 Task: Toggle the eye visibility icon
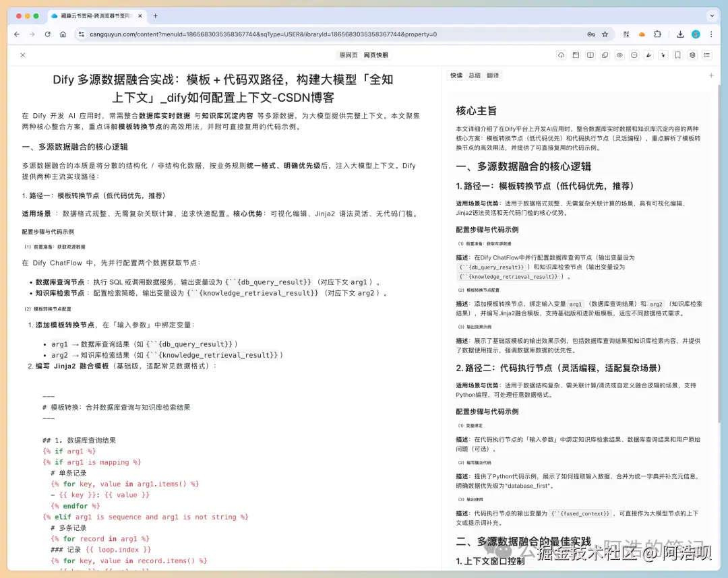[x=619, y=55]
